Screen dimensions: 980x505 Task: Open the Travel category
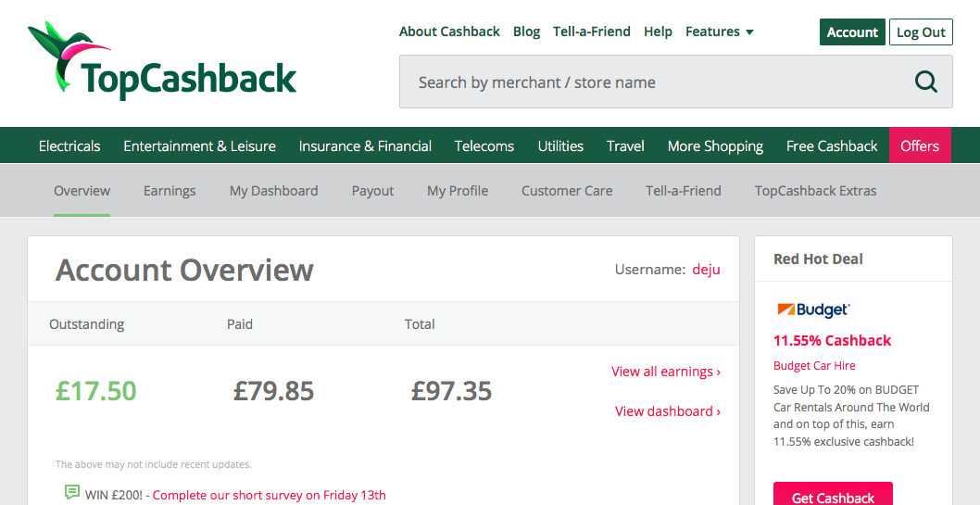coord(625,145)
